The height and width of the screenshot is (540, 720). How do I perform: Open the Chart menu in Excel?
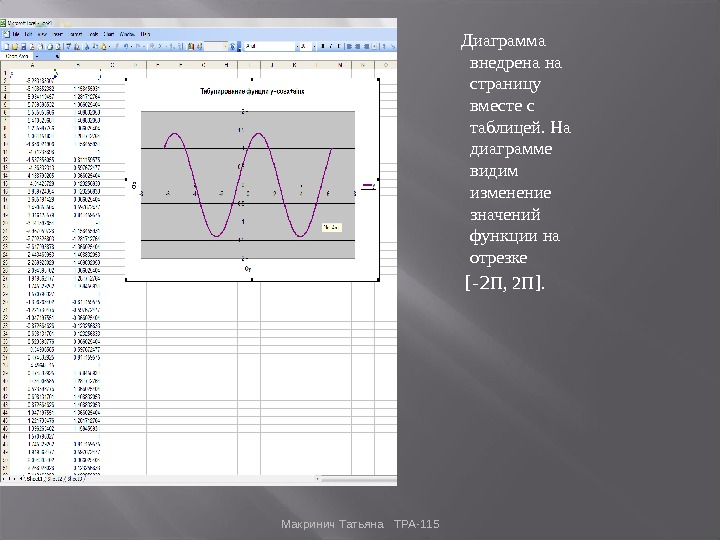coord(109,34)
